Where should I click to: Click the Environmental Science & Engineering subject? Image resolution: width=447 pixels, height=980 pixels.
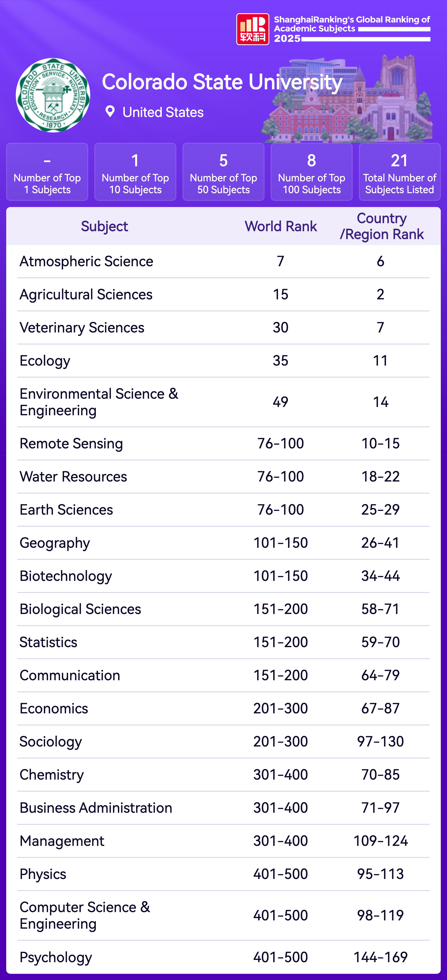[99, 402]
